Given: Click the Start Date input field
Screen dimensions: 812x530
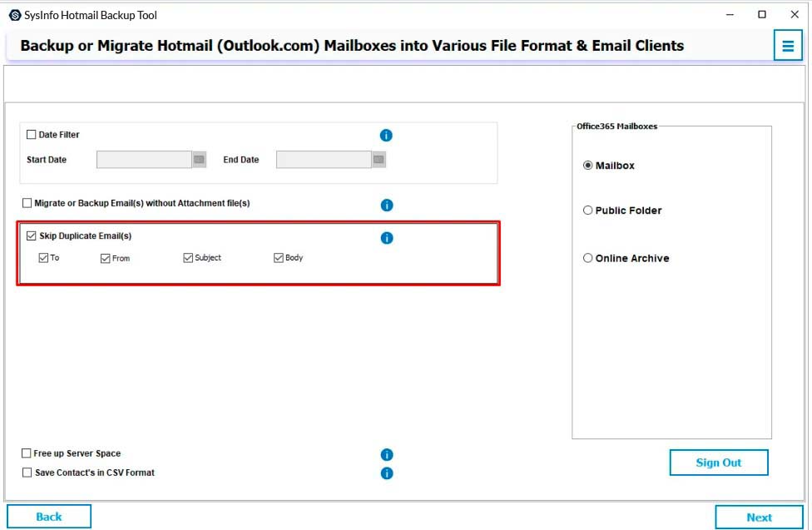Looking at the screenshot, I should pos(144,160).
